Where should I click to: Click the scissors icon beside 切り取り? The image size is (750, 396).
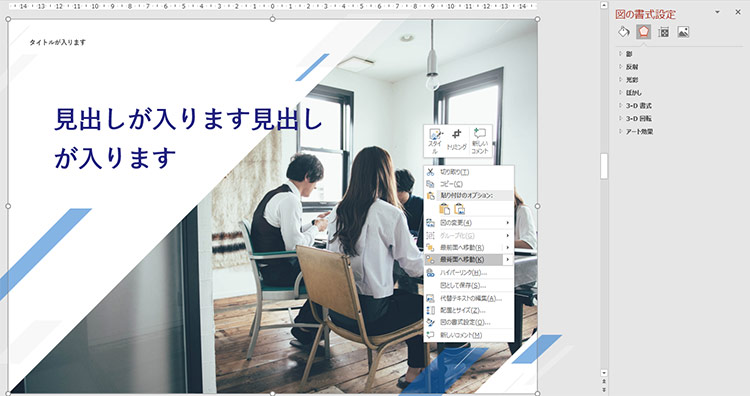[x=430, y=172]
